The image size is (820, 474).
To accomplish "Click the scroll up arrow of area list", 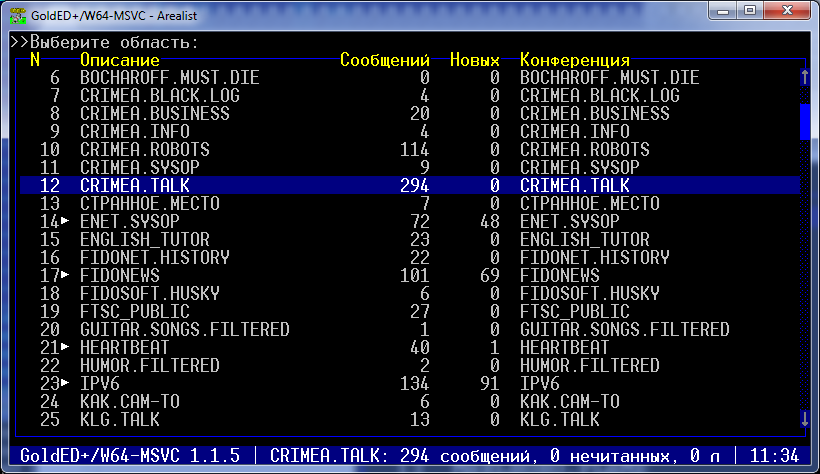I will 805,77.
